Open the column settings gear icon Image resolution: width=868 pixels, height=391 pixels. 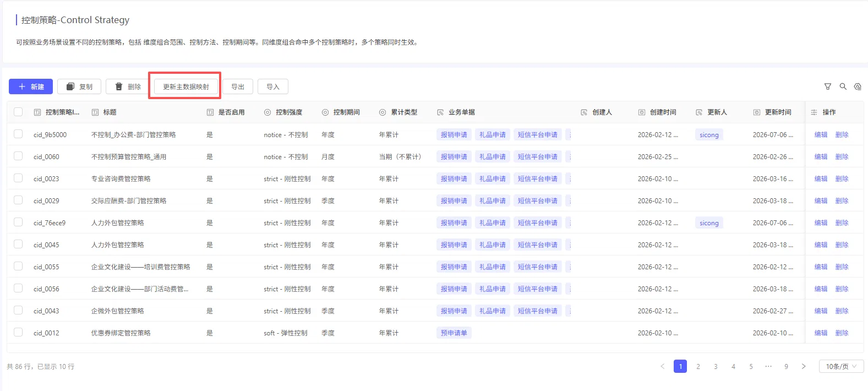858,86
